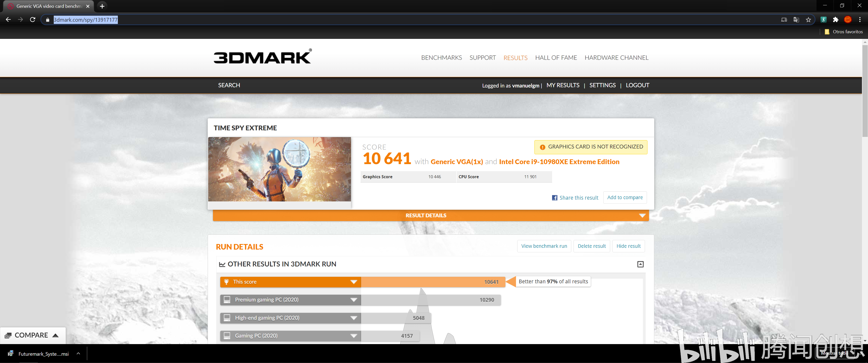Expand High-end gaming PC (2020) dropdown
Image resolution: width=868 pixels, height=363 pixels.
pyautogui.click(x=354, y=318)
